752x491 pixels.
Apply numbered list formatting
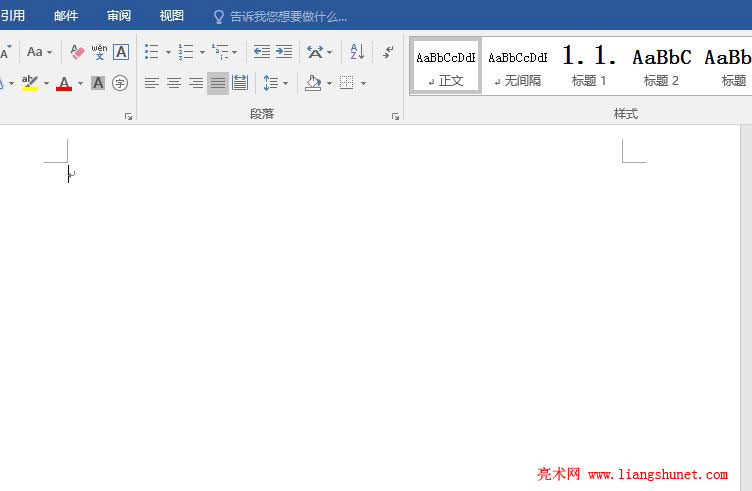point(186,52)
